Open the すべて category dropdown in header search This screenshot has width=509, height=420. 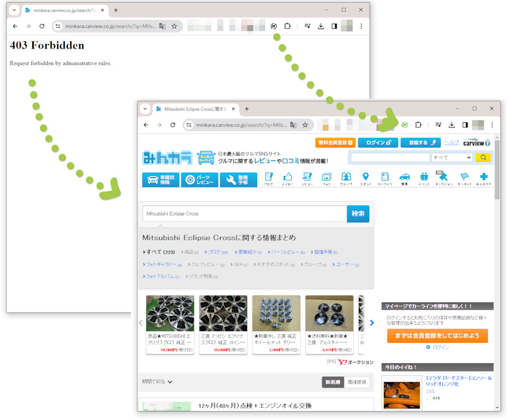point(452,157)
